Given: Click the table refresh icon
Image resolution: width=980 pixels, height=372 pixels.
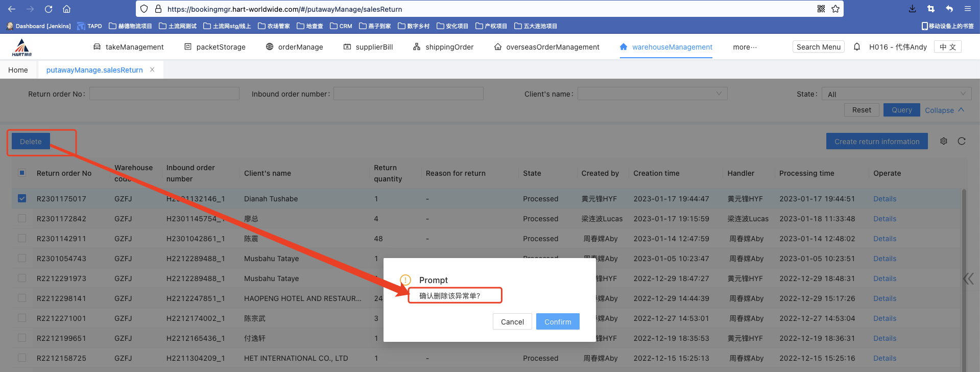Looking at the screenshot, I should [x=962, y=142].
